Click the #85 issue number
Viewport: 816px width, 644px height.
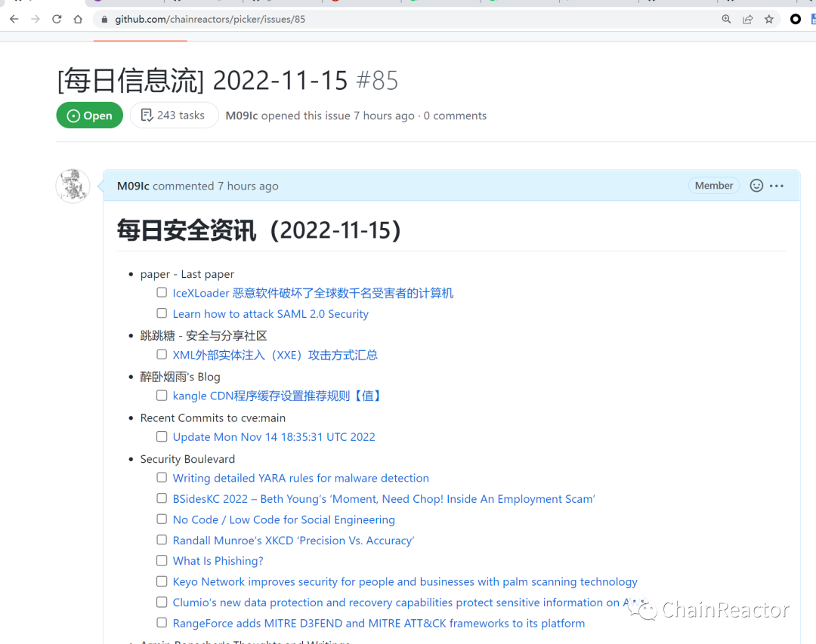pos(377,81)
